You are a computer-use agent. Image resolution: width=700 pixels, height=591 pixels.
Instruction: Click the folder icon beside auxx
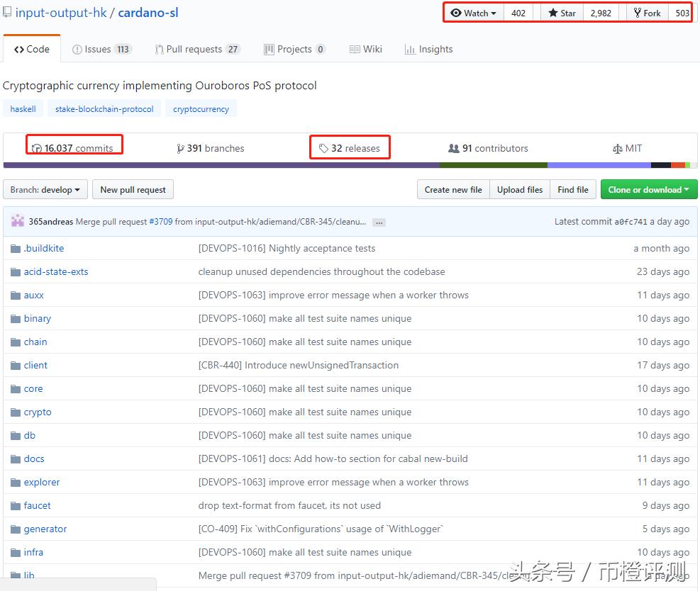pyautogui.click(x=16, y=295)
